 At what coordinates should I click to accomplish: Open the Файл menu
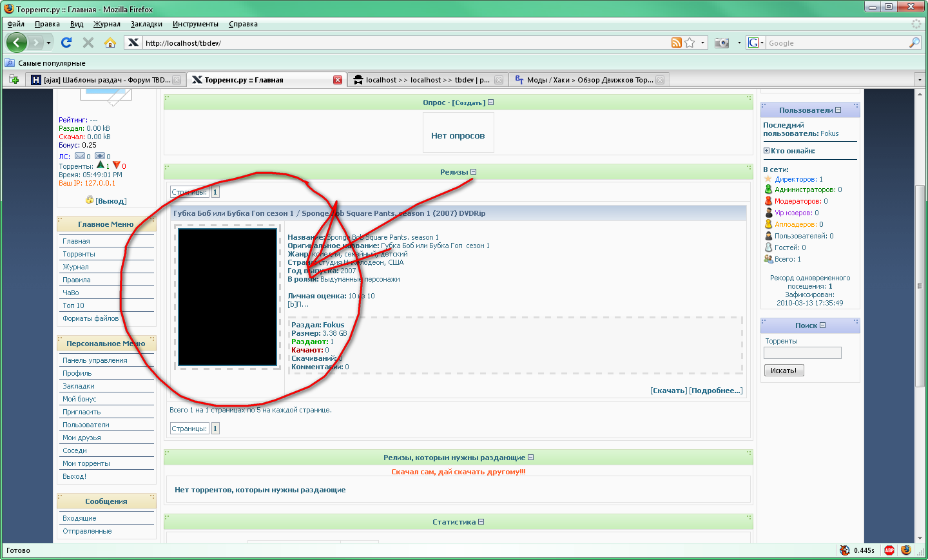tap(16, 24)
